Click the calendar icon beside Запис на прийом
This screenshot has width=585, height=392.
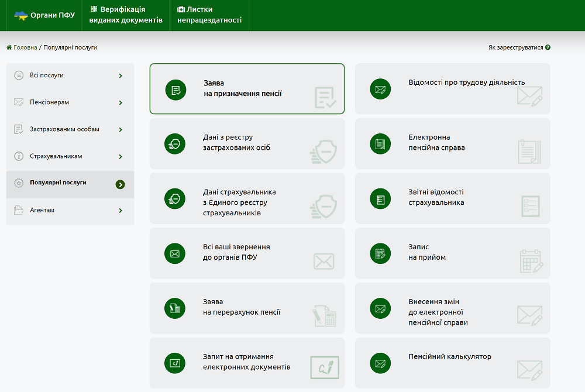coord(380,253)
